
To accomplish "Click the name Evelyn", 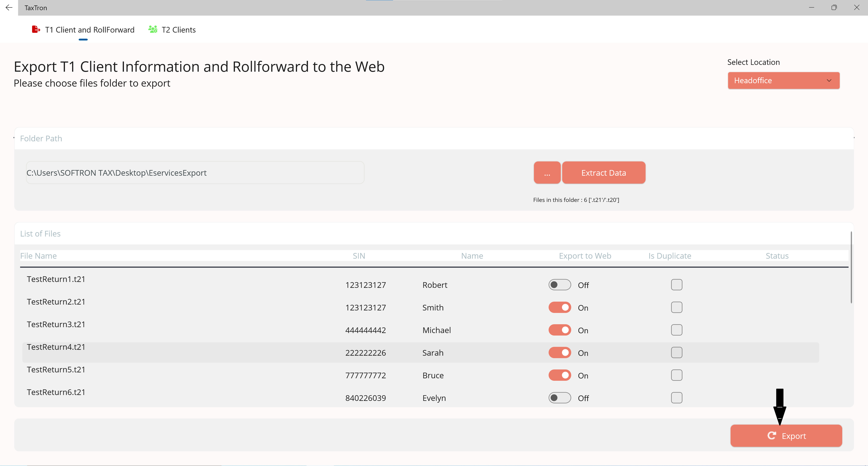I will tap(434, 398).
